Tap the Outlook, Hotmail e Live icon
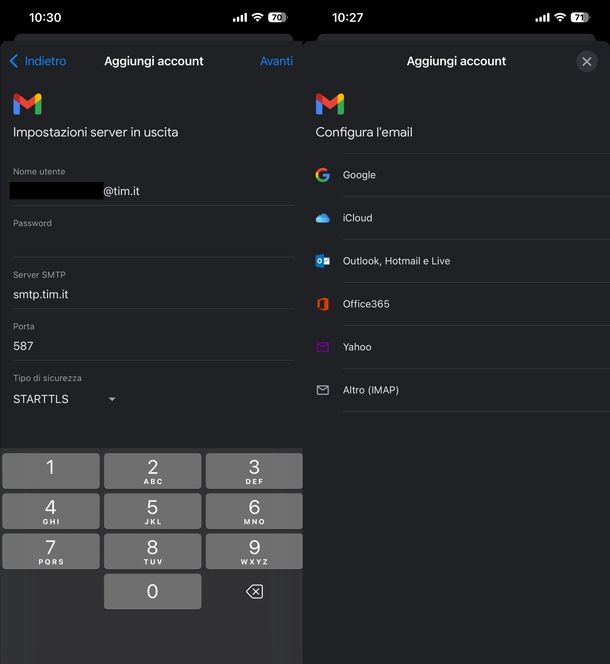 [x=322, y=261]
